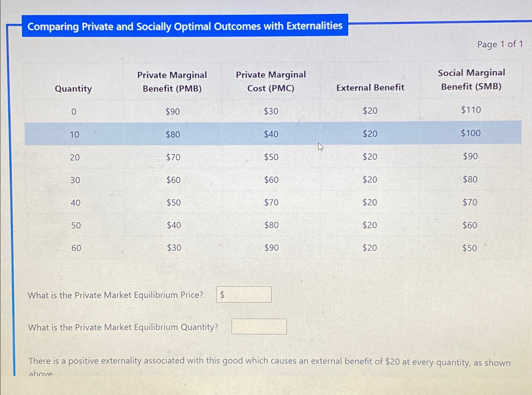
Task: Click the $70 SMB value for quantity 40
Action: click(470, 203)
